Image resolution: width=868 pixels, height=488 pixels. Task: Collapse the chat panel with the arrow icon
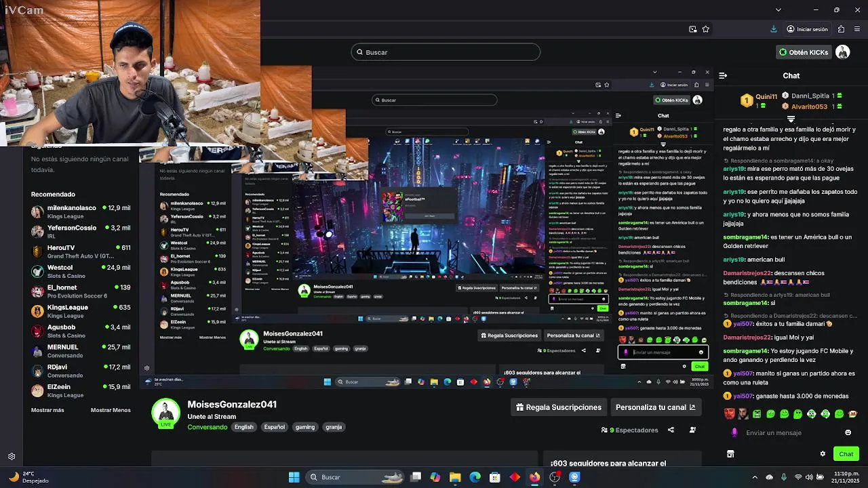(x=723, y=75)
